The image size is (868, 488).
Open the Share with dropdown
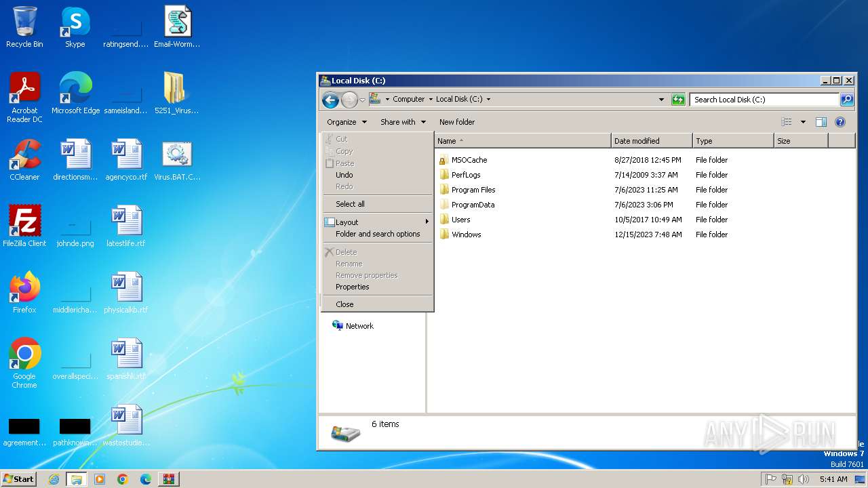(403, 122)
